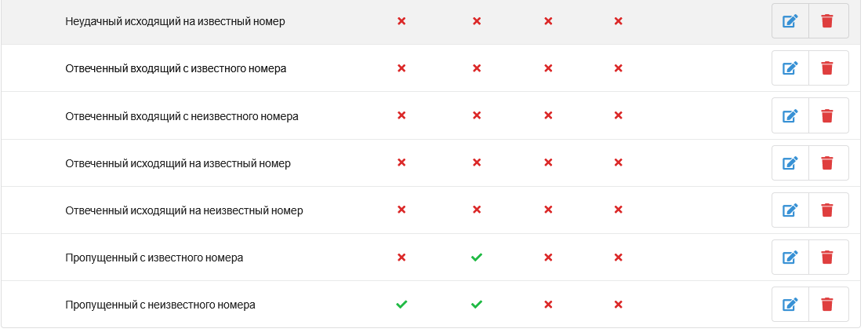The width and height of the screenshot is (868, 336).
Task: Edit 'Отвеченный исходящий на неизвестный номер' row
Action: pyautogui.click(x=790, y=210)
